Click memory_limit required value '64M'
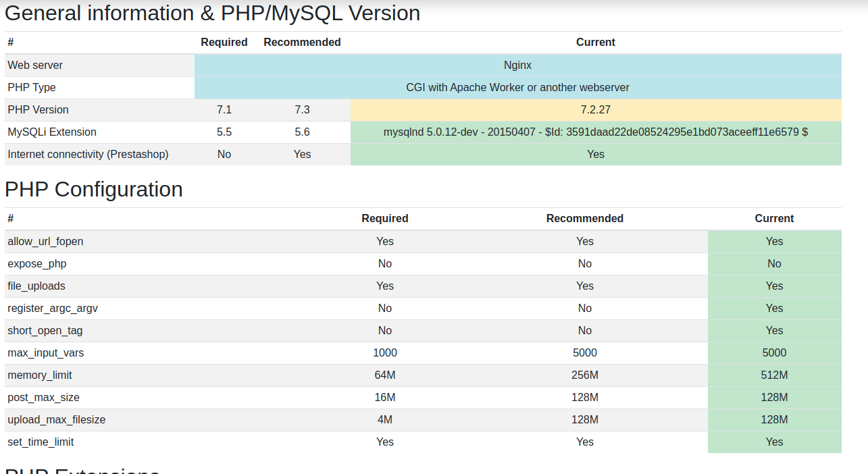The height and width of the screenshot is (474, 868). 385,375
